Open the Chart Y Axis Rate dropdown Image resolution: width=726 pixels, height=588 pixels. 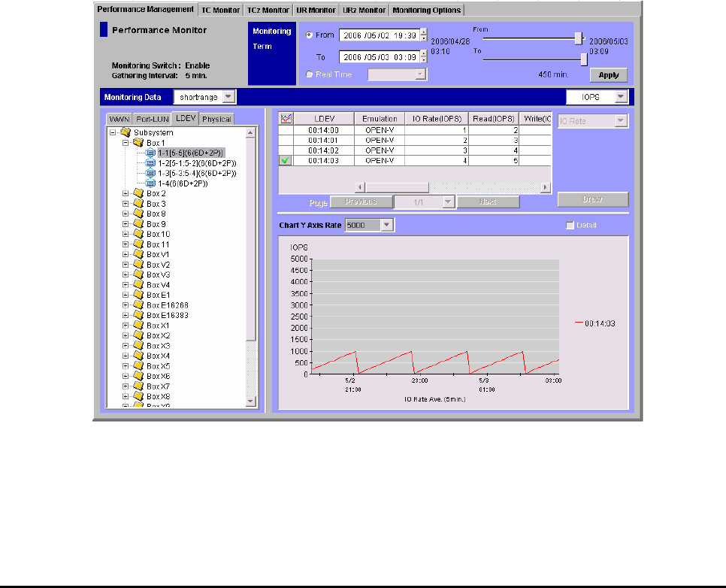coord(386,225)
